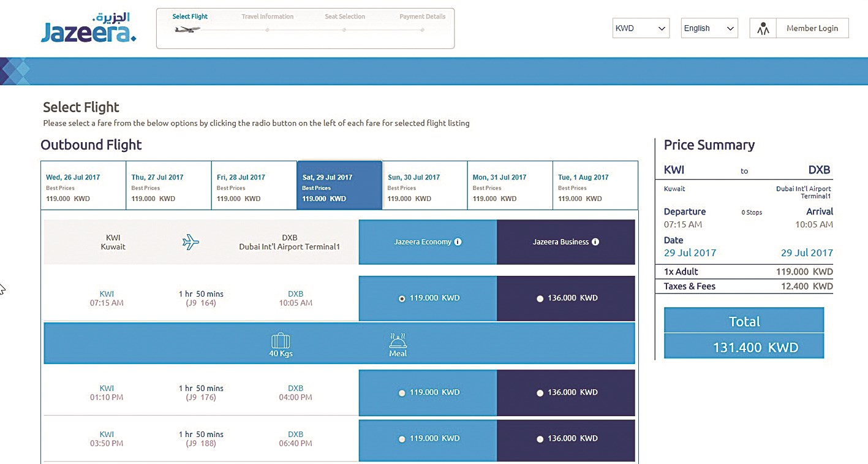
Task: Select 119.000 KWD Economy fare for 01:10 PM flight
Action: coord(402,393)
